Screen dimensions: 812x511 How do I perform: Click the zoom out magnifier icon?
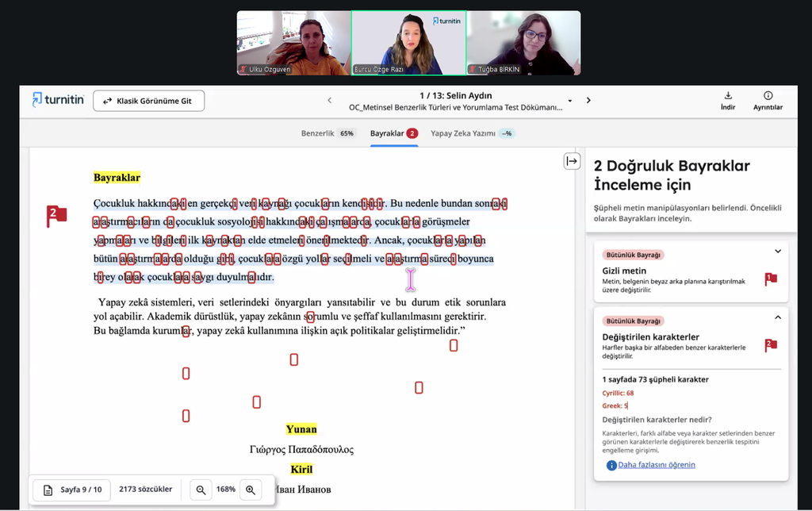click(x=201, y=490)
